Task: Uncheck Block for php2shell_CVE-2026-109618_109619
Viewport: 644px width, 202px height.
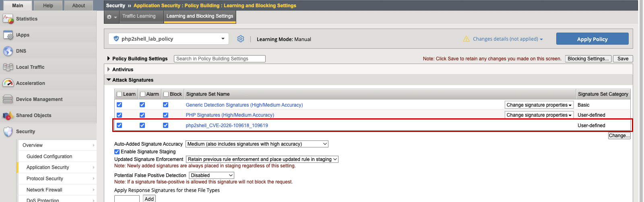Action: click(165, 126)
